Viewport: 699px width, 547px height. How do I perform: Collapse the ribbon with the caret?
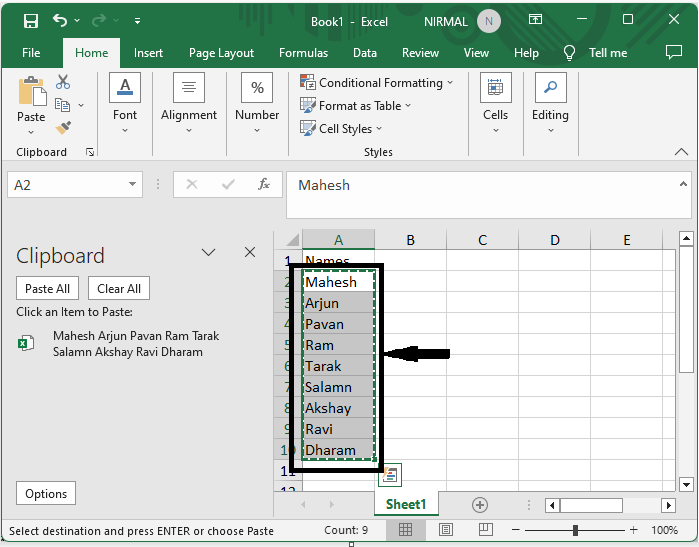coord(681,152)
